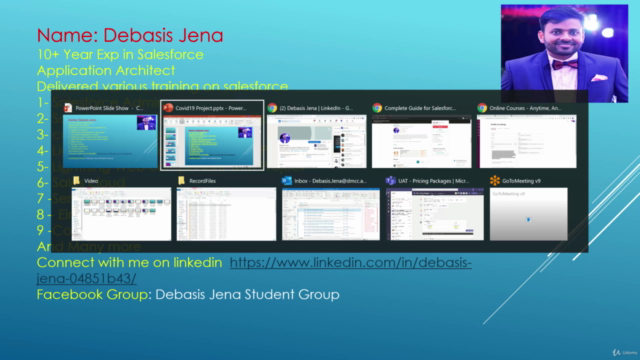Click the 'Online Courses - Anytime' title
This screenshot has width=640, height=360.
tap(525, 108)
